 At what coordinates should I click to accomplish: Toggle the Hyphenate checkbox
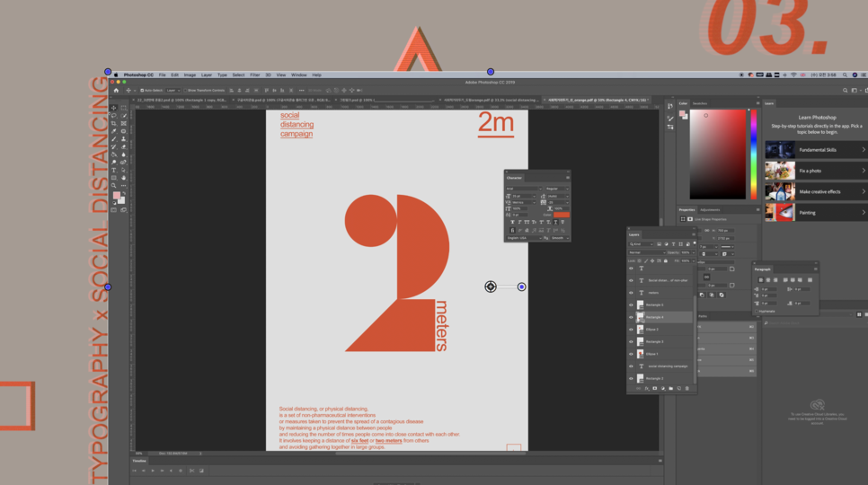pyautogui.click(x=757, y=312)
